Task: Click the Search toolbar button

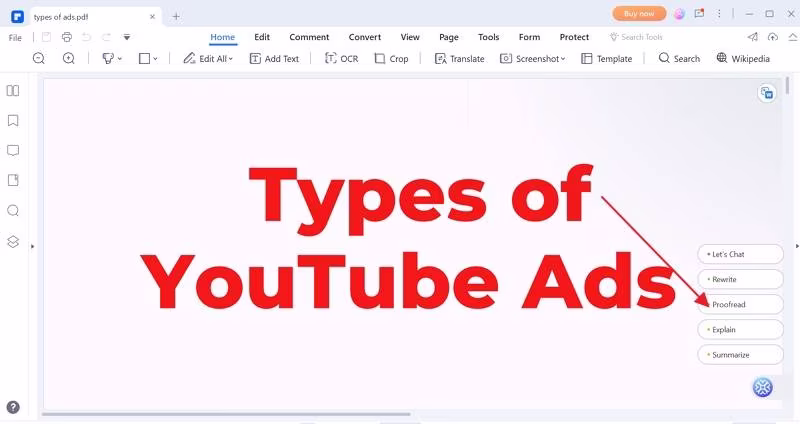Action: pyautogui.click(x=679, y=59)
